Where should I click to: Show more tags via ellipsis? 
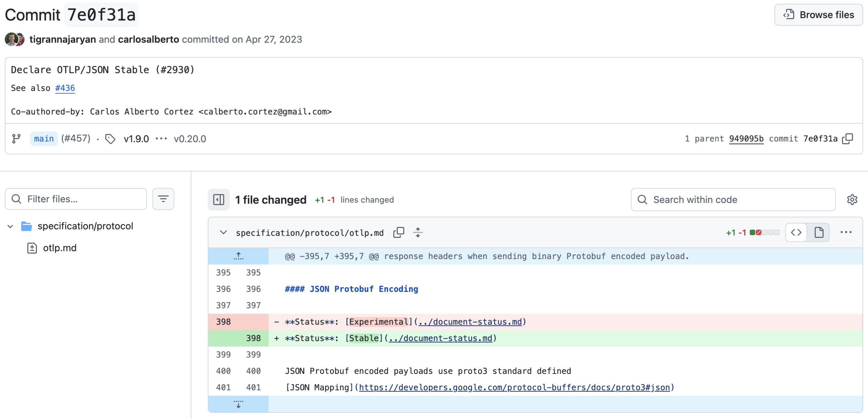161,139
